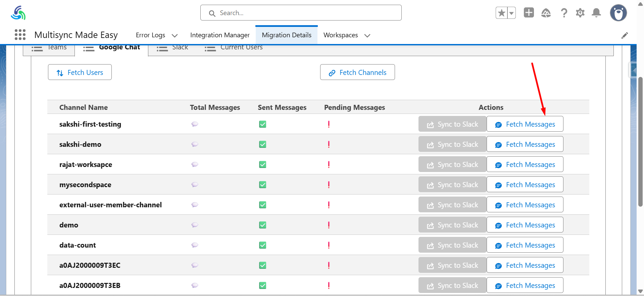Click the pending exclamation for sakshi-first-testing

point(329,124)
